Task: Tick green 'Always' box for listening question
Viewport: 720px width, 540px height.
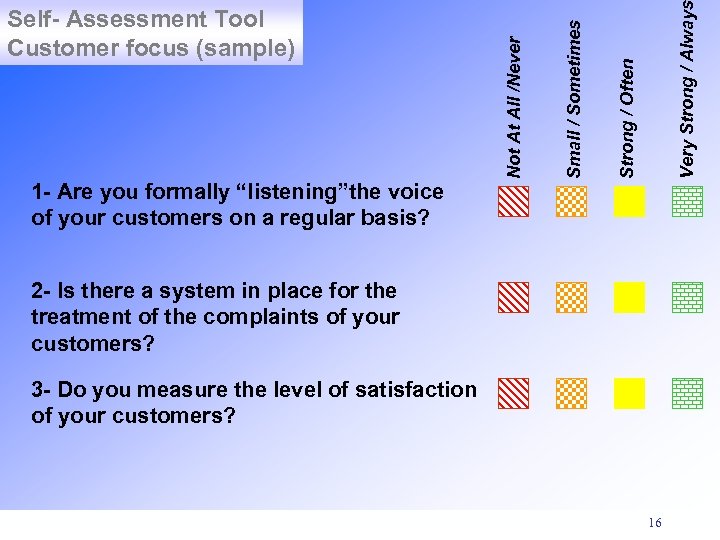Action: (x=688, y=202)
